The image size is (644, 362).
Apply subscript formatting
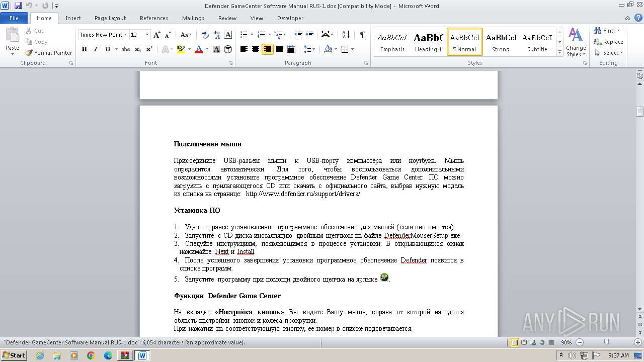[x=137, y=49]
